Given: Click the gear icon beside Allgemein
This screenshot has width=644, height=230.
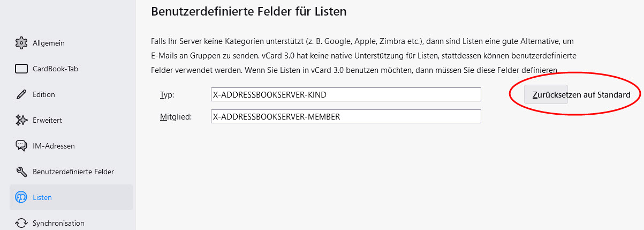Looking at the screenshot, I should click(x=21, y=43).
